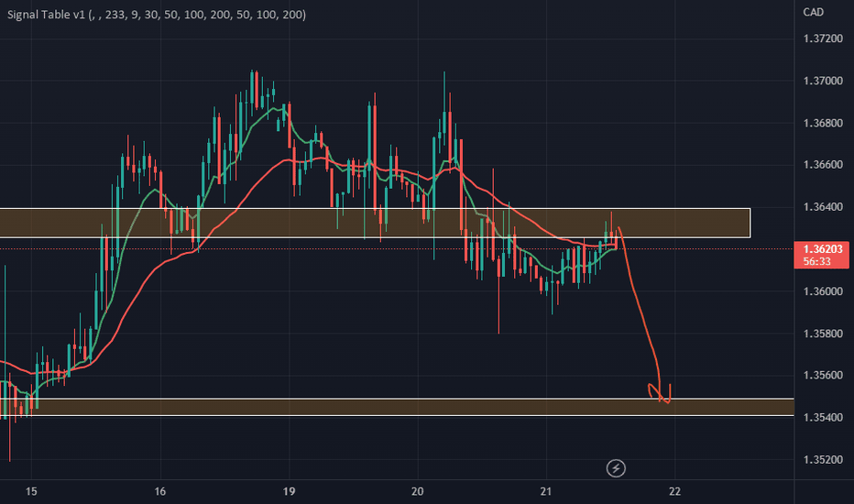Viewport: 854px width, 504px height.
Task: Click the 1.36600 price axis label
Action: click(823, 165)
